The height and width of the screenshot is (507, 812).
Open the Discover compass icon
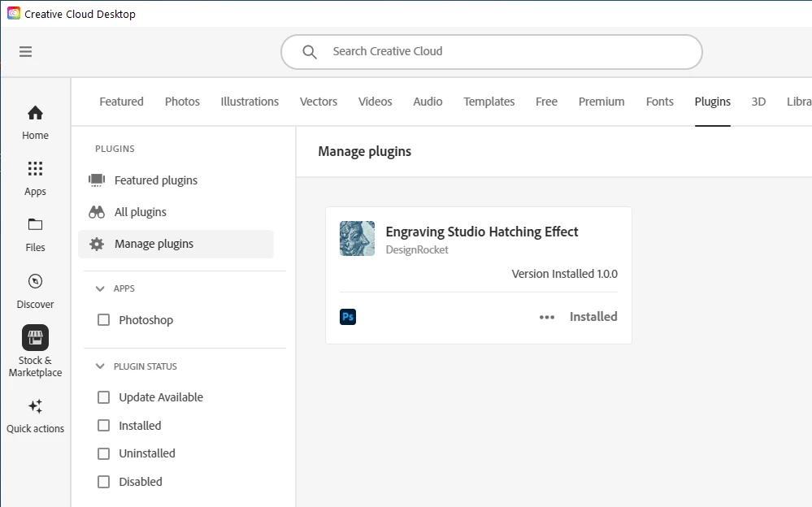[35, 281]
